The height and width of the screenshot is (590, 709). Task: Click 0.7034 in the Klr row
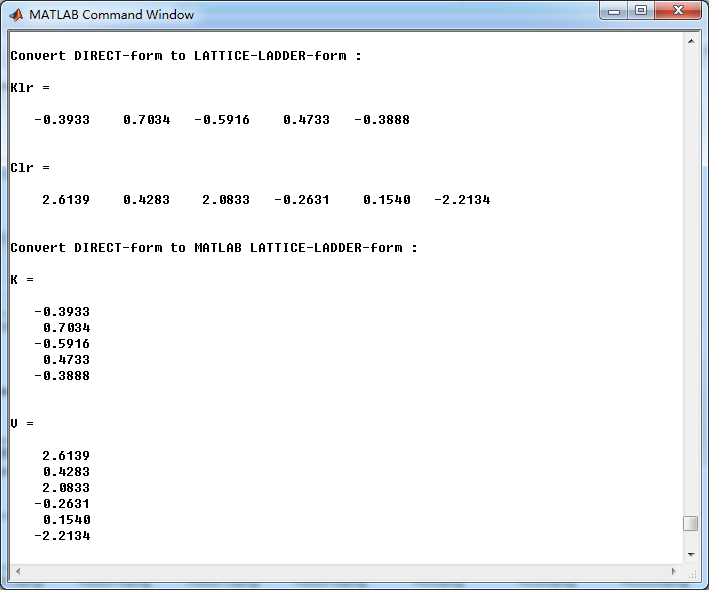click(x=147, y=120)
